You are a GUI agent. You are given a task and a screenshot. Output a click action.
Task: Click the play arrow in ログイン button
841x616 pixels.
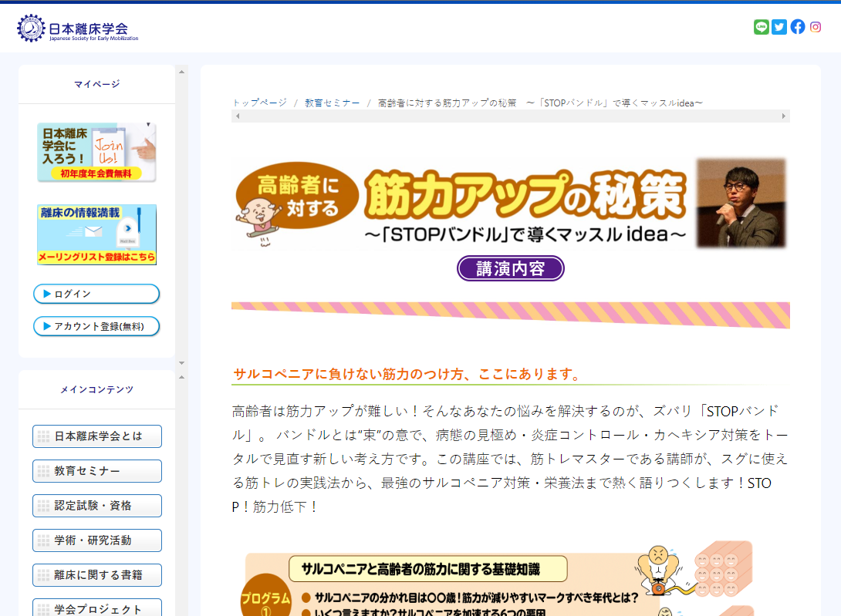pyautogui.click(x=47, y=294)
